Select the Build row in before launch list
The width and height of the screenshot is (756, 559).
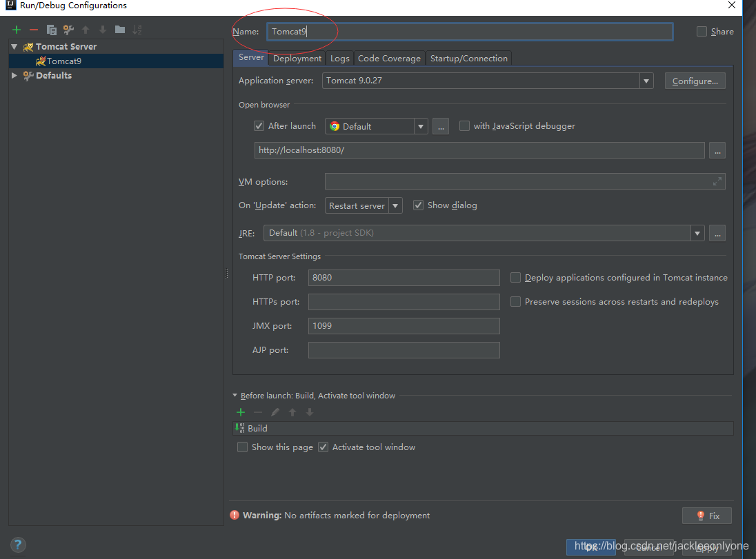[x=483, y=428]
